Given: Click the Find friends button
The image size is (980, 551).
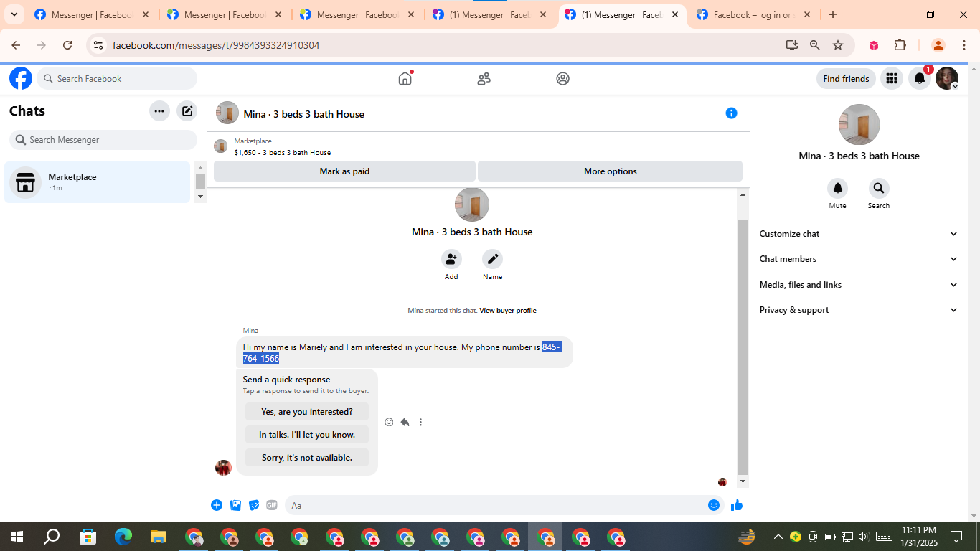Looking at the screenshot, I should point(846,79).
